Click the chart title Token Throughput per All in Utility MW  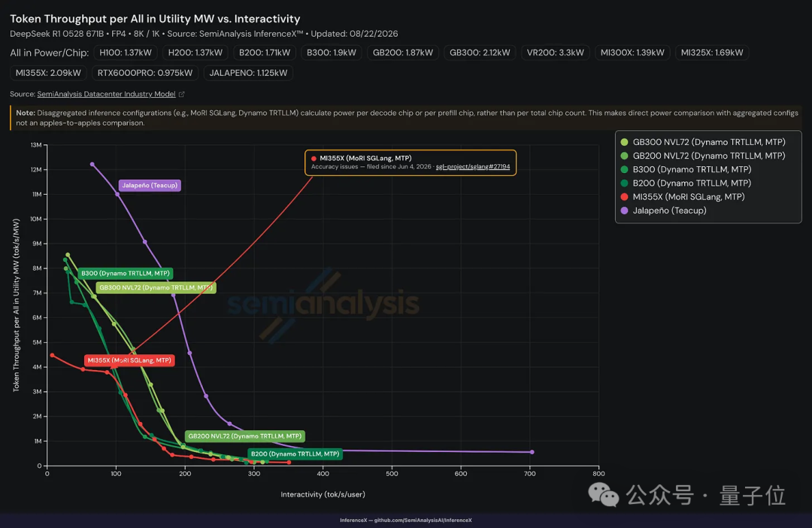(156, 19)
